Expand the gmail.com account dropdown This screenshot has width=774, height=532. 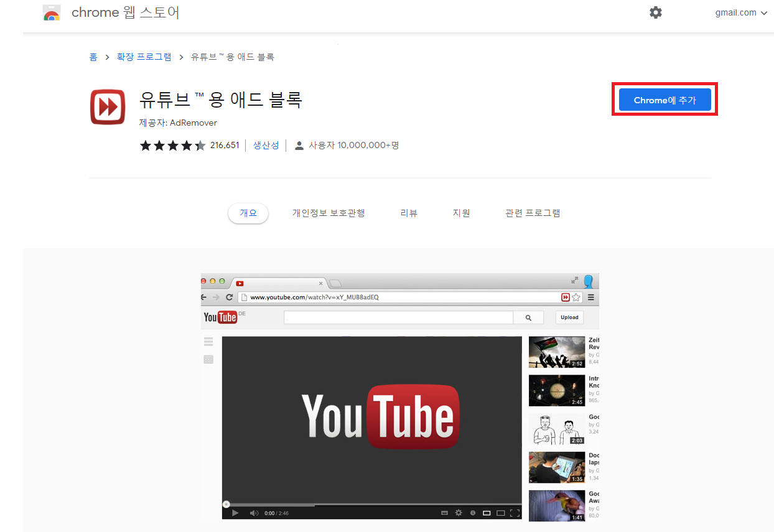coord(741,12)
